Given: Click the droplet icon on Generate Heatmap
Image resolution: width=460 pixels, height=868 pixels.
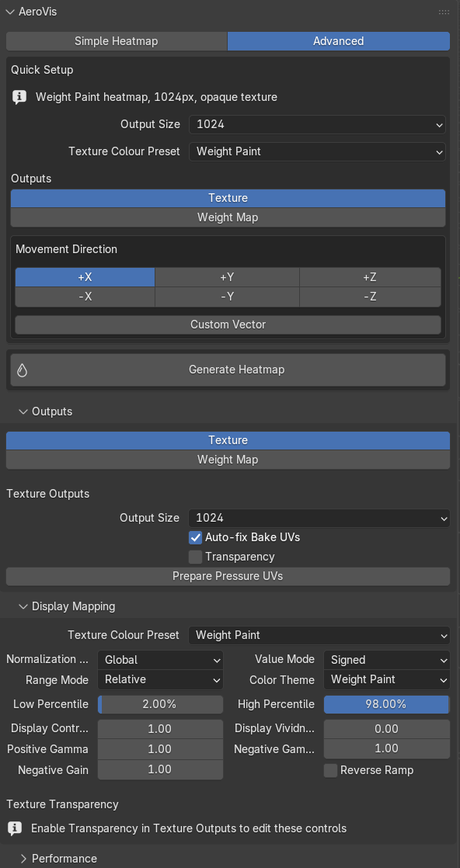Looking at the screenshot, I should [x=23, y=370].
